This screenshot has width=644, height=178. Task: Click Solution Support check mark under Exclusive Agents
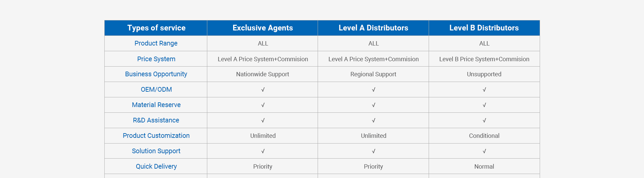pyautogui.click(x=263, y=151)
